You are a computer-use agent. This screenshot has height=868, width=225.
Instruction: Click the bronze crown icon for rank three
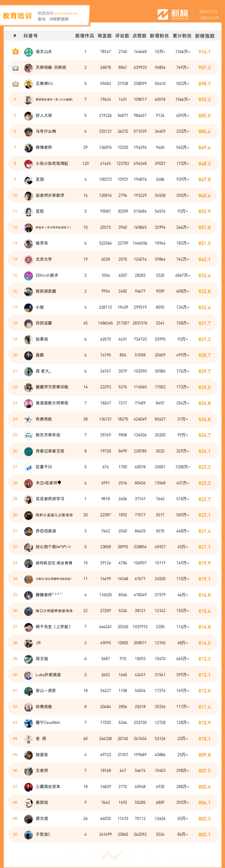15,84
